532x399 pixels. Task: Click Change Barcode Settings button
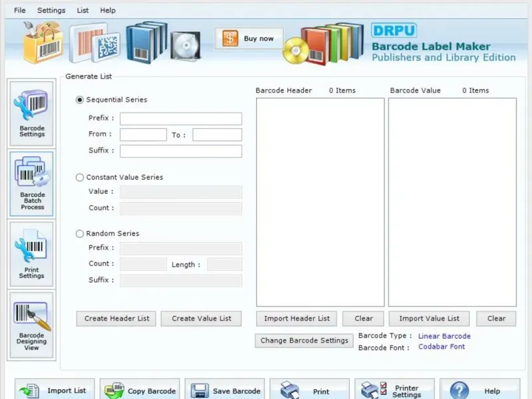[304, 340]
